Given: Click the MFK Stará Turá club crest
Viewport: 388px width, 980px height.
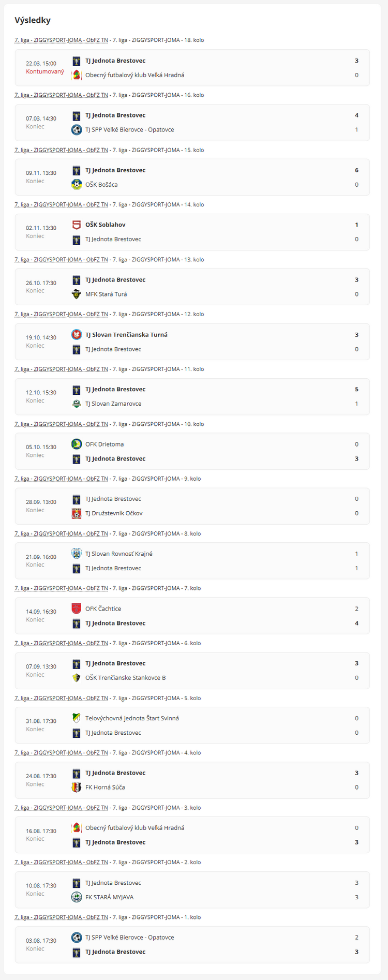Looking at the screenshot, I should pos(77,294).
